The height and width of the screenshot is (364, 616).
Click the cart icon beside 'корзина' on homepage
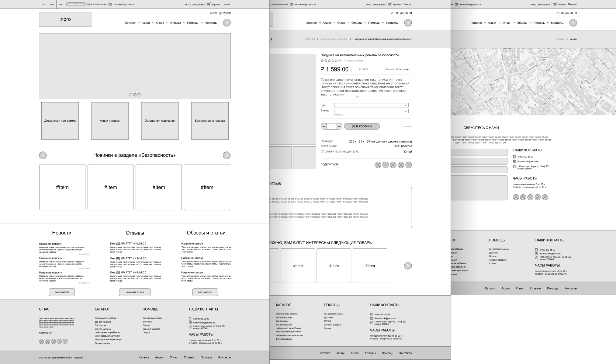click(209, 4)
